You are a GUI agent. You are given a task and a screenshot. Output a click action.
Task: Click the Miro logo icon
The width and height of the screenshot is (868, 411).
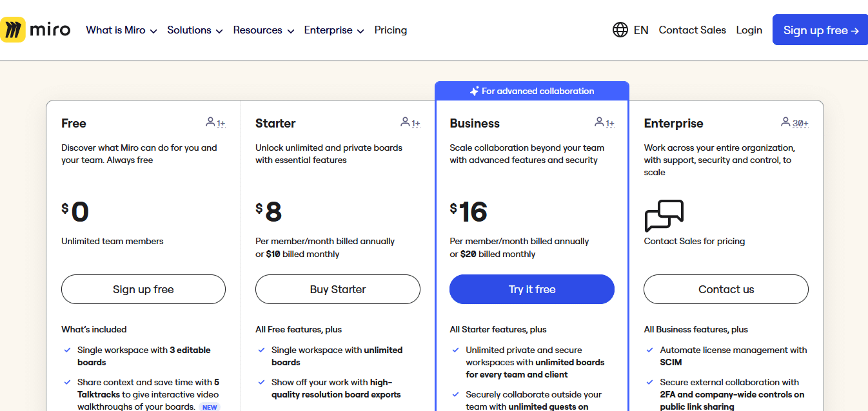(13, 30)
